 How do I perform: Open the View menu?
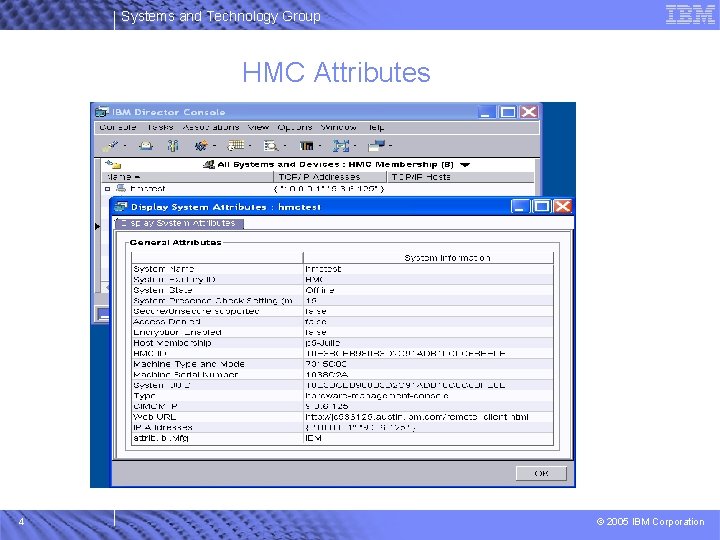(258, 127)
